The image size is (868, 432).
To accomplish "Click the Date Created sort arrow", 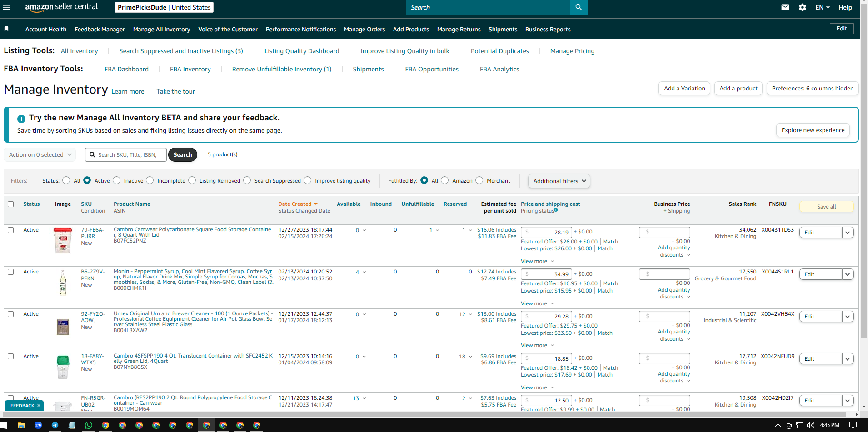I will (316, 204).
